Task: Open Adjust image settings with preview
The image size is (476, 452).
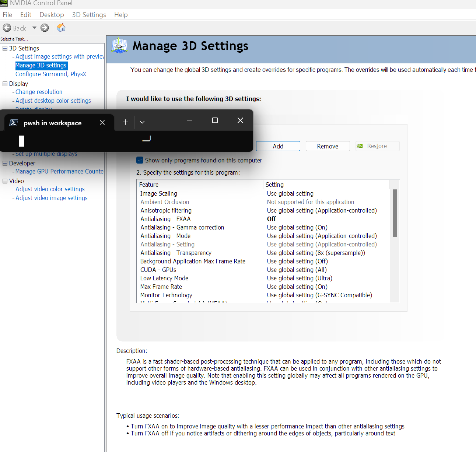Action: click(x=60, y=56)
